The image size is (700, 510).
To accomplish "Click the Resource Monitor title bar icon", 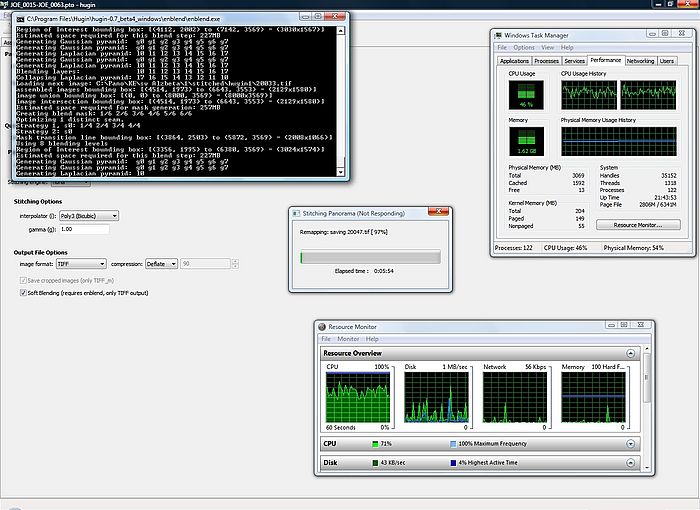I will tap(322, 327).
